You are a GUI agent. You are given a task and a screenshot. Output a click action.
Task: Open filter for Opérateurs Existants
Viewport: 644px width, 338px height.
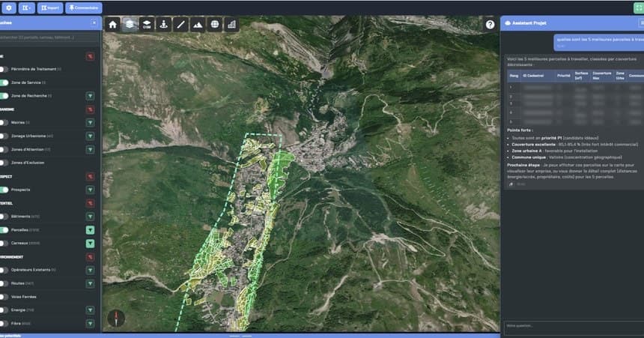pyautogui.click(x=90, y=270)
